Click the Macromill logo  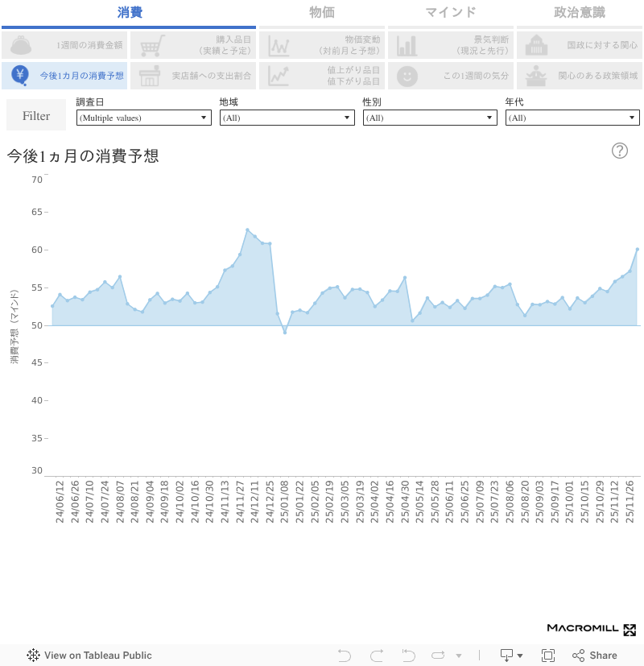pos(592,629)
